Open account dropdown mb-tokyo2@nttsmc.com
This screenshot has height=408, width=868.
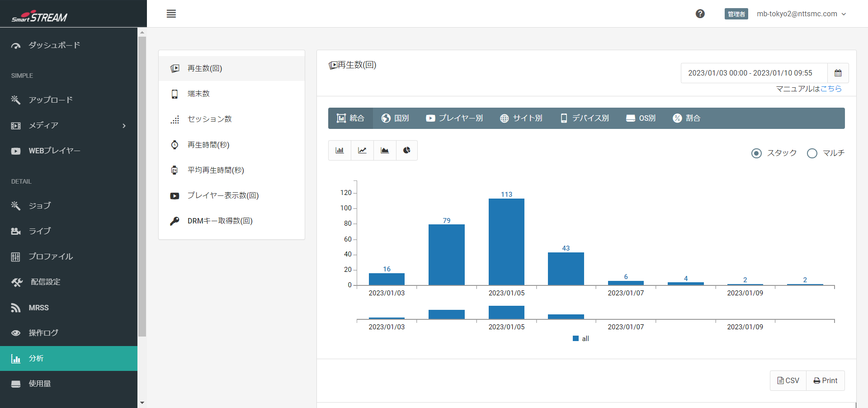(801, 14)
